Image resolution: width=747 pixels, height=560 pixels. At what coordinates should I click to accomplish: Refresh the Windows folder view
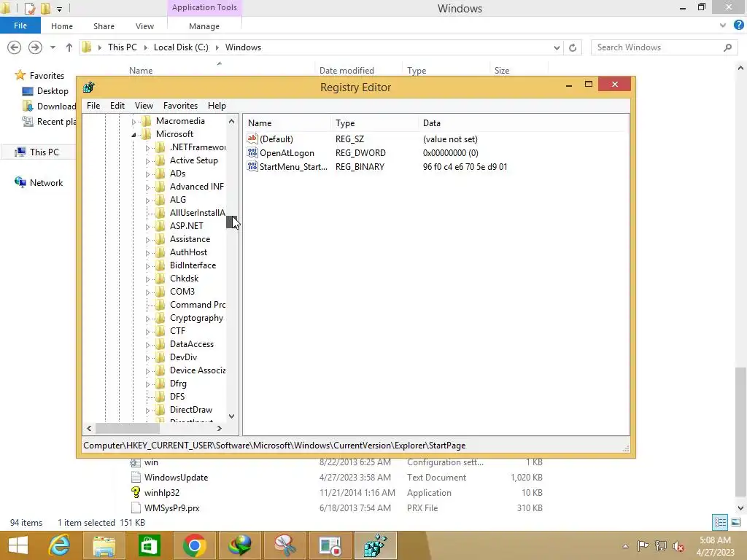point(573,47)
